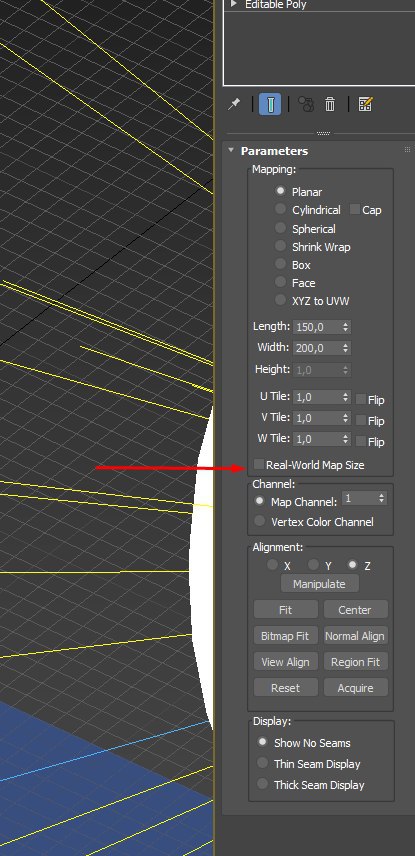415x856 pixels.
Task: Click the Bitmap Fit button
Action: click(x=286, y=636)
